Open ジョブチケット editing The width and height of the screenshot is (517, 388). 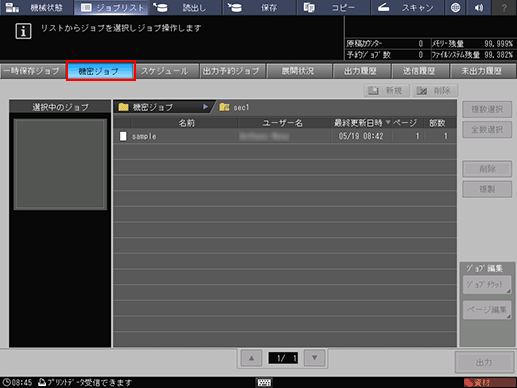click(x=487, y=285)
